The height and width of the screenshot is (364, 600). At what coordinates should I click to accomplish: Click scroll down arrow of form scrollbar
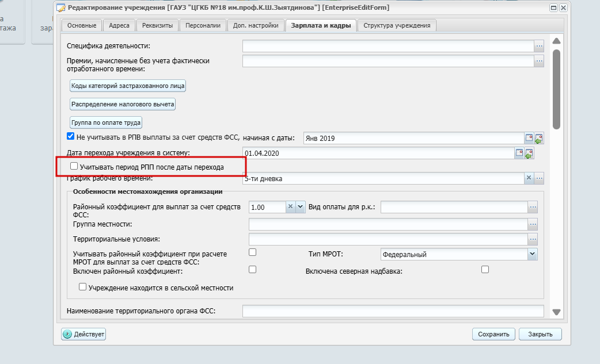556,312
